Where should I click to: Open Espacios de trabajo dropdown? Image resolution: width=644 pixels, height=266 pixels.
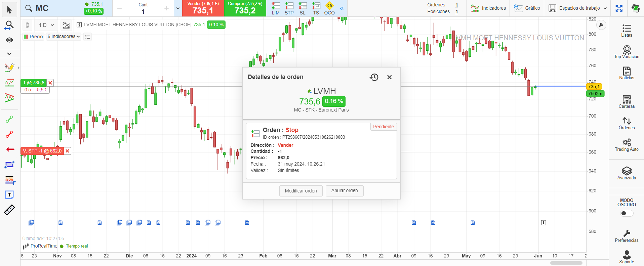(x=577, y=8)
